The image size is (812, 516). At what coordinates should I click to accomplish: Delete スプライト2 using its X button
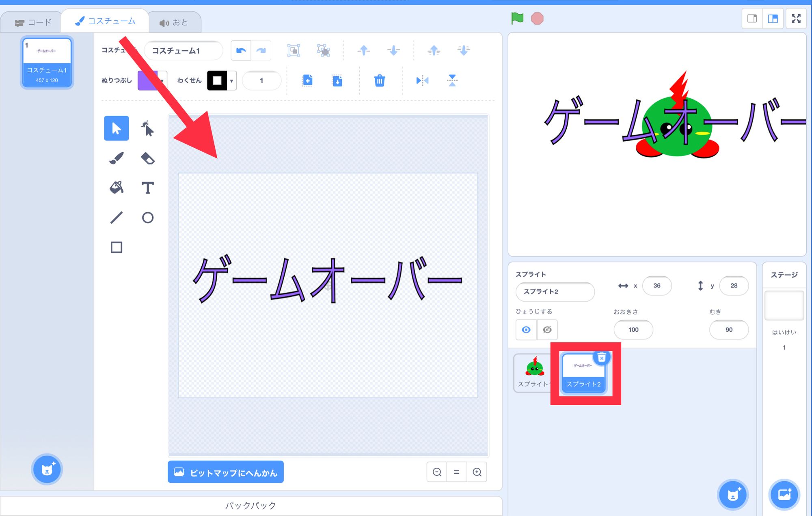pos(601,357)
